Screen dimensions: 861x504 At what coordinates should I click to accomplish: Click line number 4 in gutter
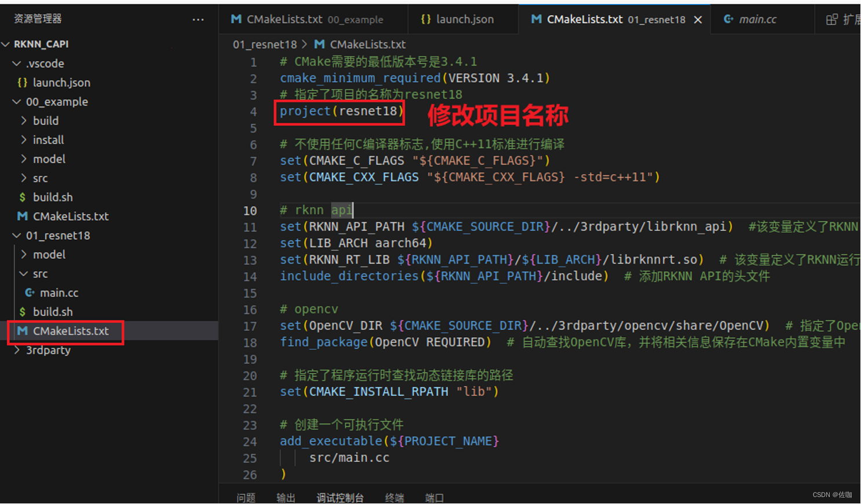[x=253, y=112]
